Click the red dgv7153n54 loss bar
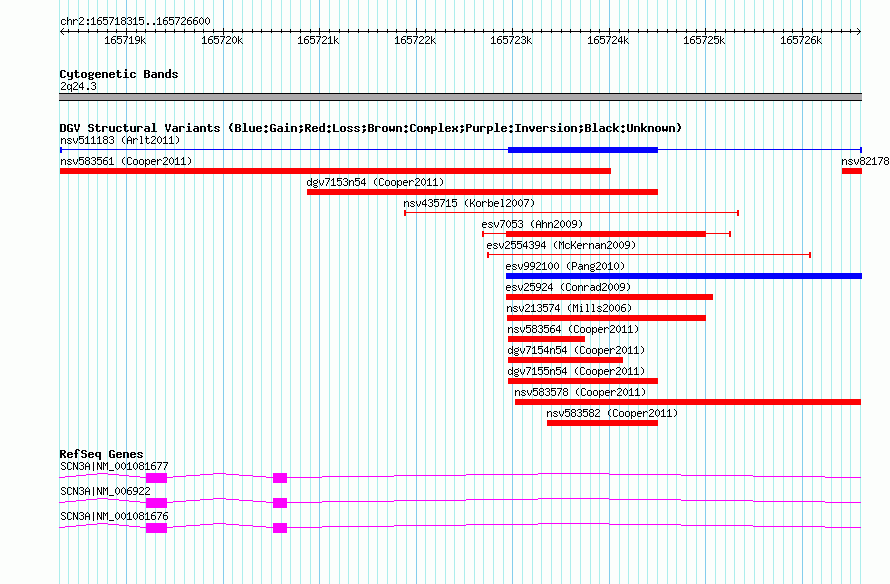890x584 pixels. pos(482,192)
